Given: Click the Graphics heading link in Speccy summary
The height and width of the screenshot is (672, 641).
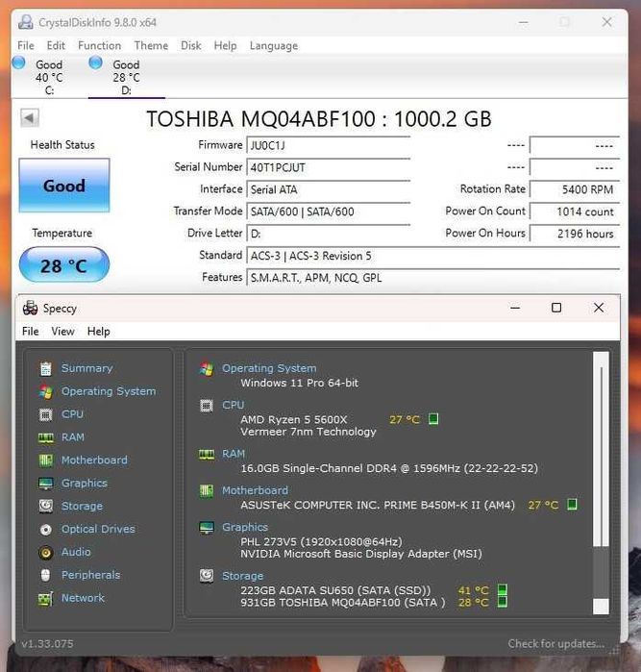Looking at the screenshot, I should coord(245,527).
